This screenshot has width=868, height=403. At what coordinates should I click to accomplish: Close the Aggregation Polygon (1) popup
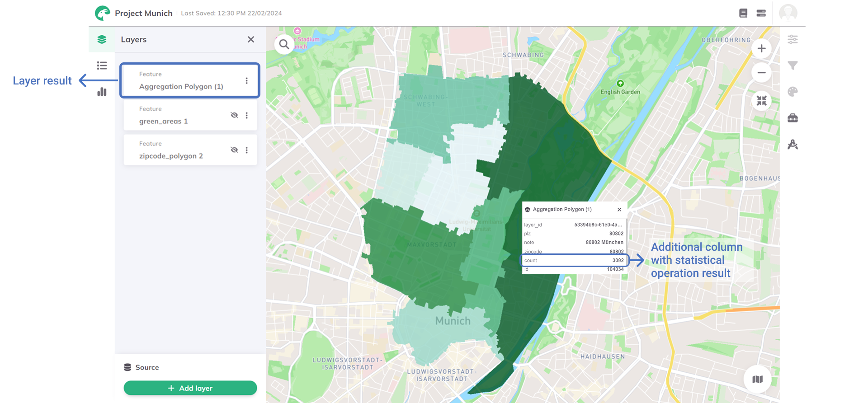[619, 210]
